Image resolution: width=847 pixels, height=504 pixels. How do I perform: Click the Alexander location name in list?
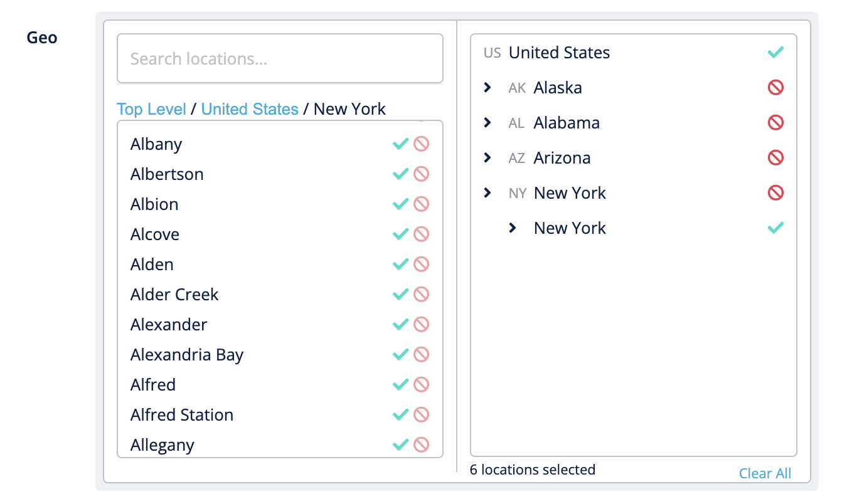point(169,325)
